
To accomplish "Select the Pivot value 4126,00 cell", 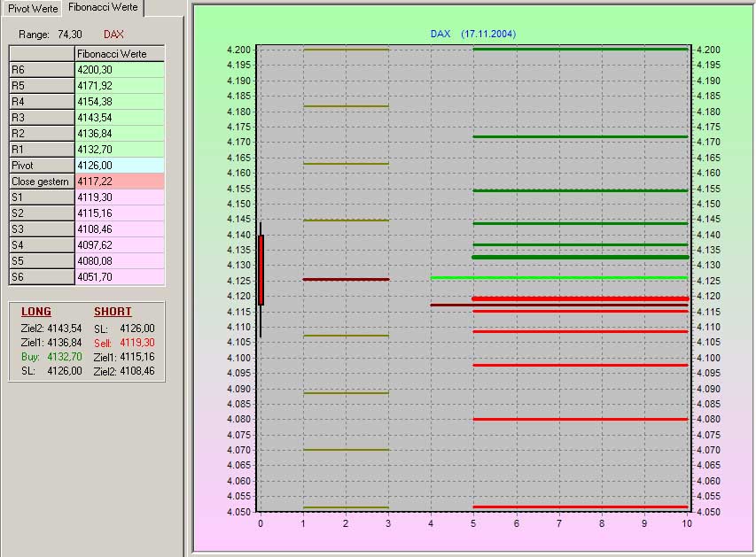I will tap(120, 166).
